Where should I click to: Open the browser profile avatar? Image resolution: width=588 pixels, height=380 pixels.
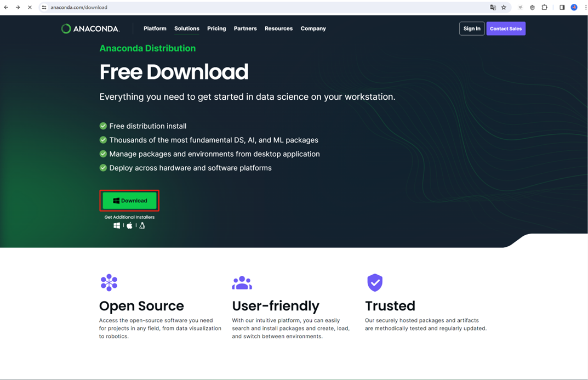pos(574,7)
